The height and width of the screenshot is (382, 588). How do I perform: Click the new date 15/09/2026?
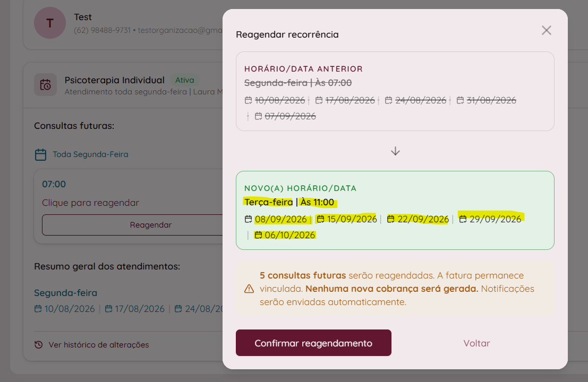352,219
